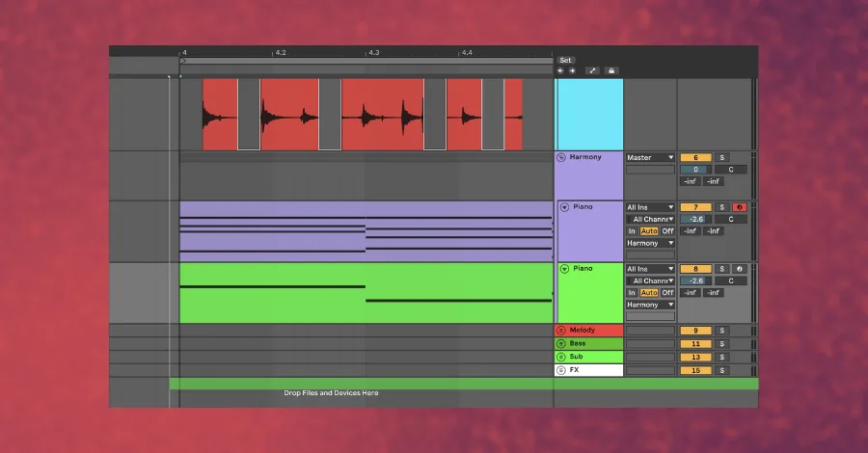Mute Bass using activator 11
The width and height of the screenshot is (868, 453).
pyautogui.click(x=695, y=343)
